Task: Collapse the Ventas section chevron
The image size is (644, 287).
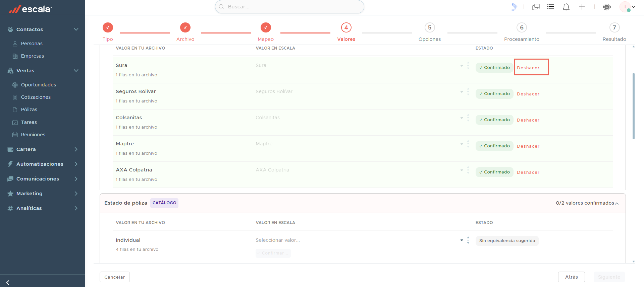Action: tap(76, 71)
